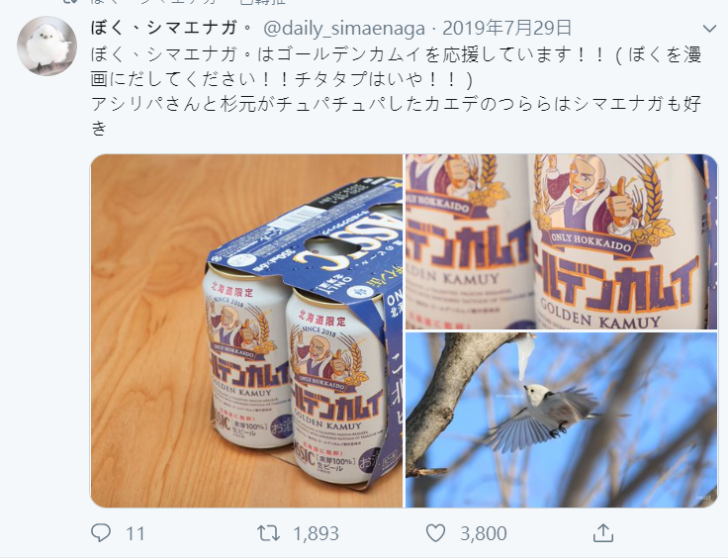Image resolution: width=728 pixels, height=560 pixels.
Task: Click the reply speech bubble icon
Action: click(x=101, y=533)
